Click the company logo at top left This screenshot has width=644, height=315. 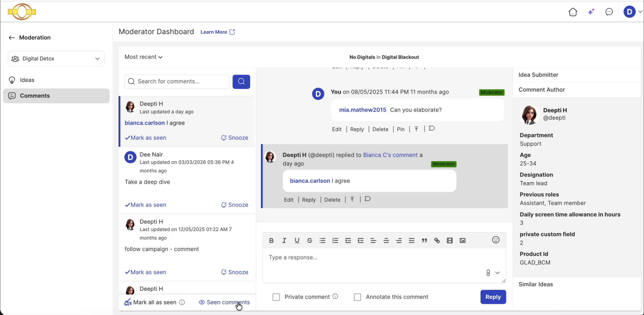22,11
